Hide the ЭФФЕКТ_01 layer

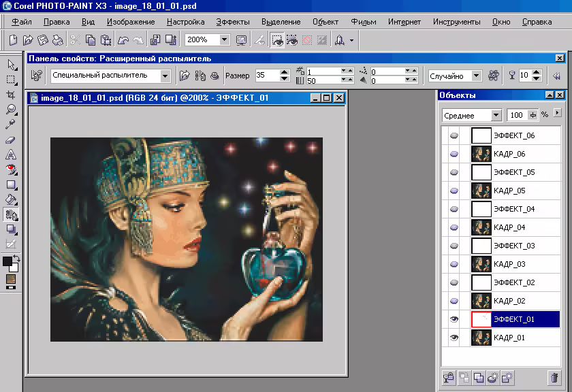pyautogui.click(x=454, y=319)
